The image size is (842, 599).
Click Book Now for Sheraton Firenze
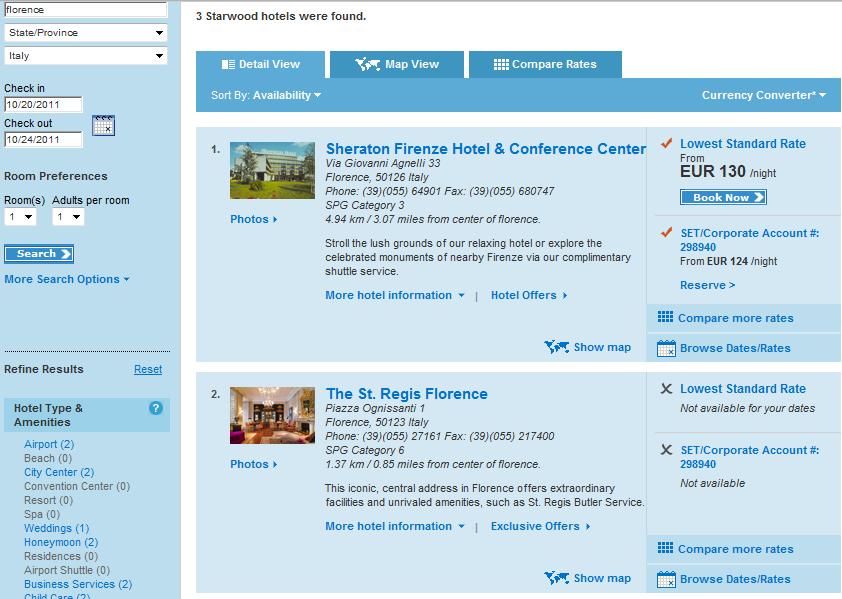pyautogui.click(x=722, y=197)
